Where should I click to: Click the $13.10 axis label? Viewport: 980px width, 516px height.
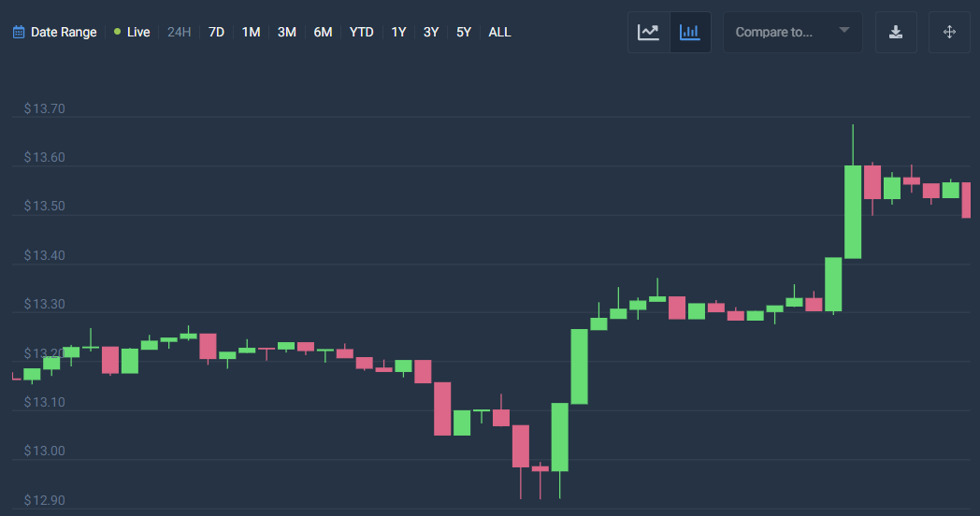click(x=44, y=402)
